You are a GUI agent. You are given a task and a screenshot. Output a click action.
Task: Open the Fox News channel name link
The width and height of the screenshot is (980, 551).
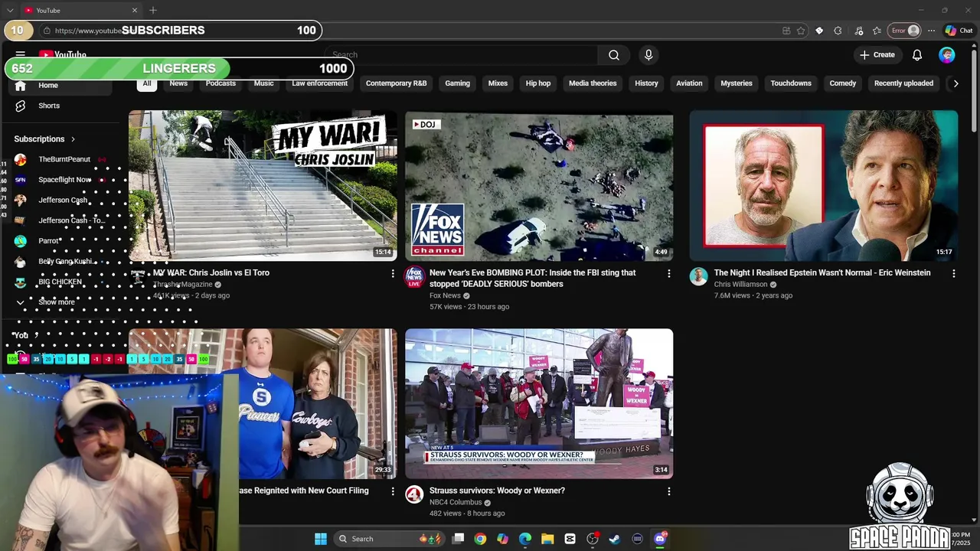[x=445, y=295]
